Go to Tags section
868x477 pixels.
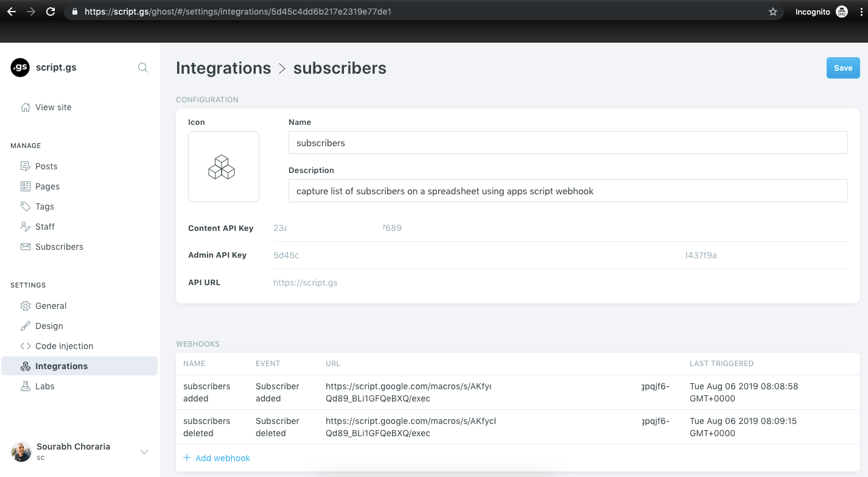click(44, 207)
